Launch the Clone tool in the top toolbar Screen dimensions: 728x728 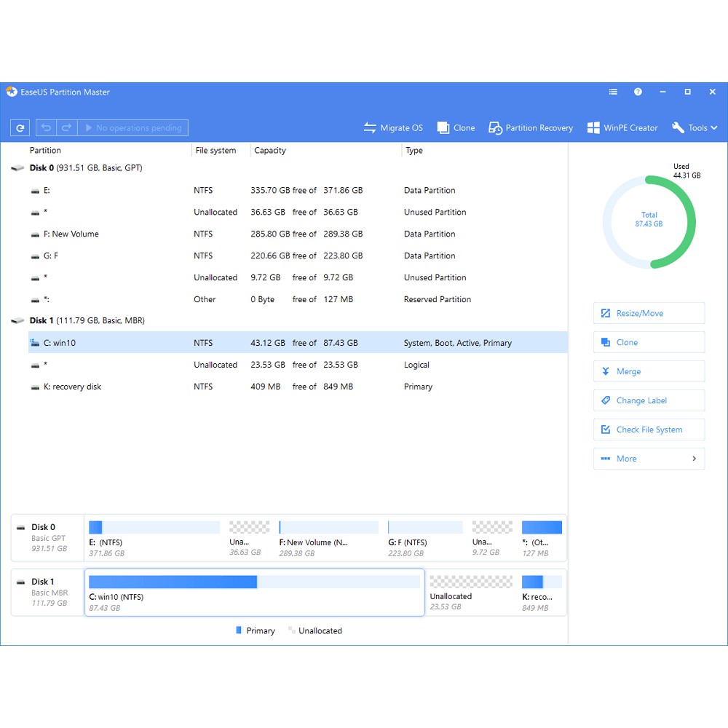point(456,128)
